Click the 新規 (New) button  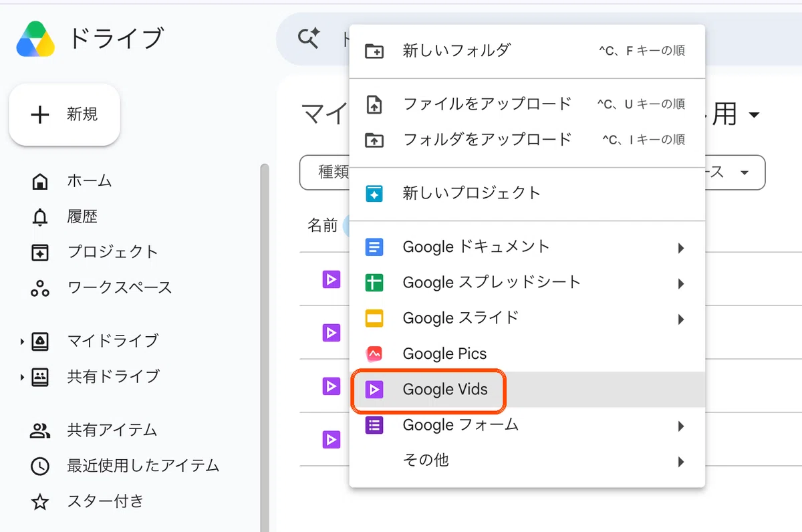coord(64,114)
